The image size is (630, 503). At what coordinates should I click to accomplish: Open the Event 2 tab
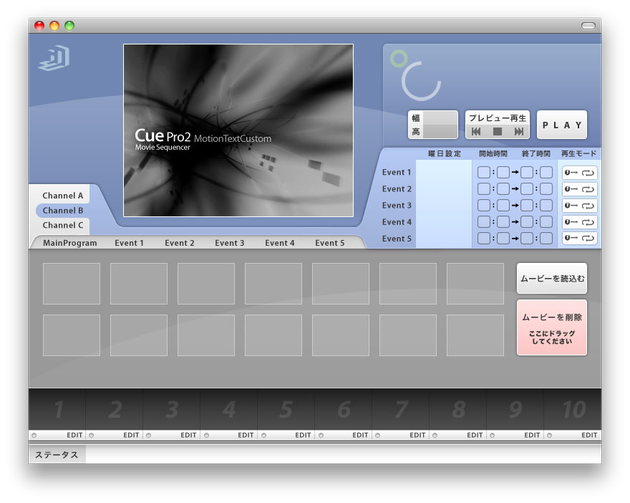coord(179,243)
